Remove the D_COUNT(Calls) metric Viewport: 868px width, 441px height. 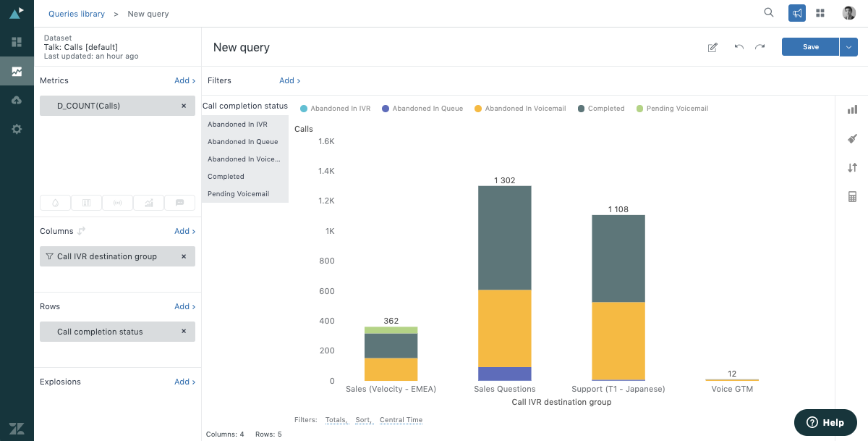click(x=184, y=106)
